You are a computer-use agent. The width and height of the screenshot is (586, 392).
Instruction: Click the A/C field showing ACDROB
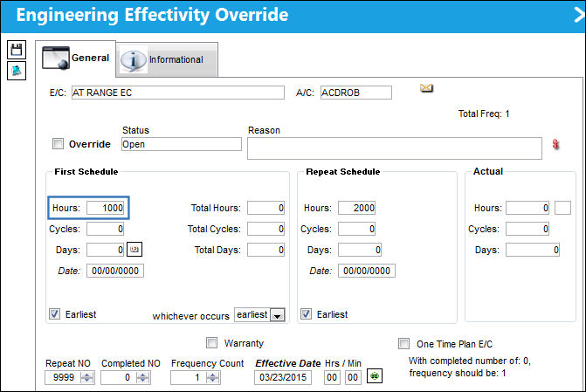click(x=356, y=93)
